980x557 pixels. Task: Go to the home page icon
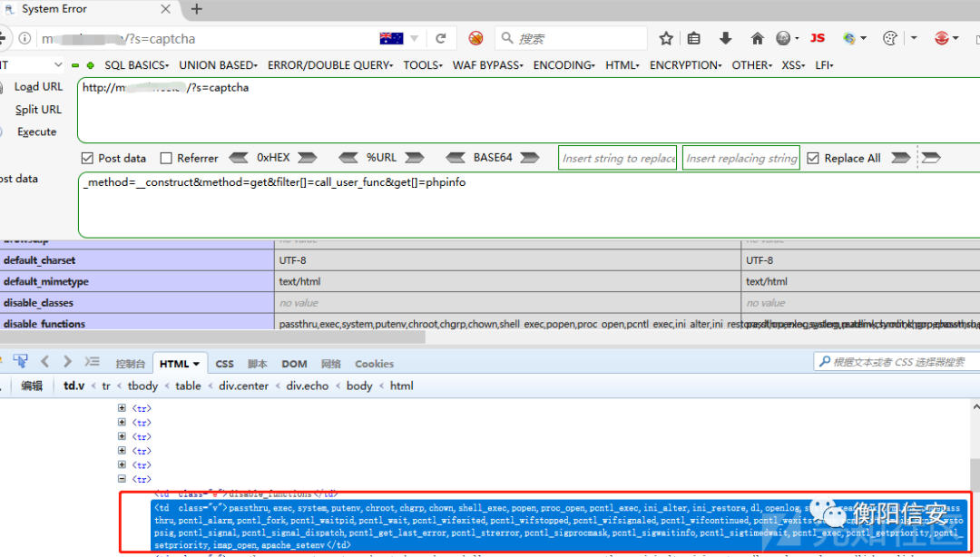(x=757, y=38)
